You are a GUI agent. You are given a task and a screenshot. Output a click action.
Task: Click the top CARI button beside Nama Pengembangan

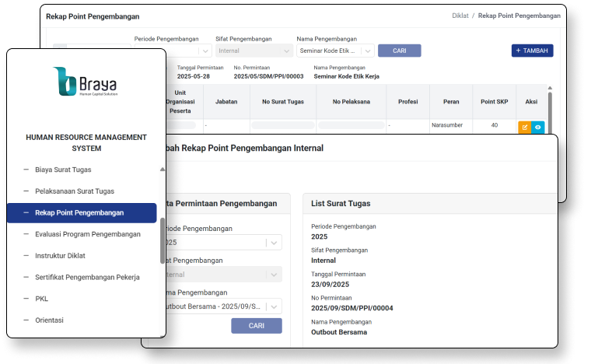pos(399,51)
